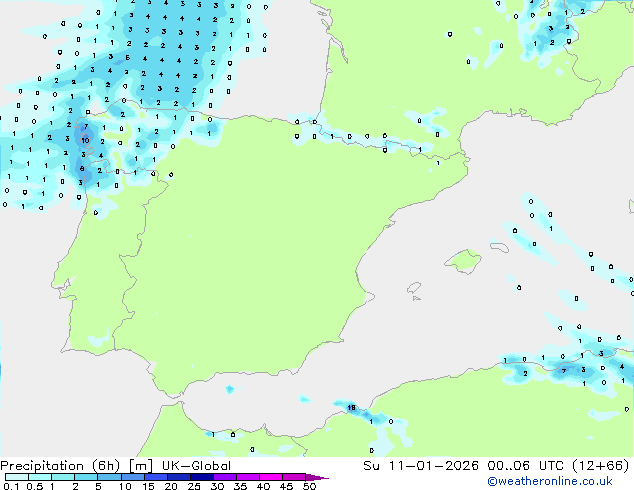This screenshot has height=490, width=634.
Task: Click the legend label '0.1'
Action: [12, 486]
